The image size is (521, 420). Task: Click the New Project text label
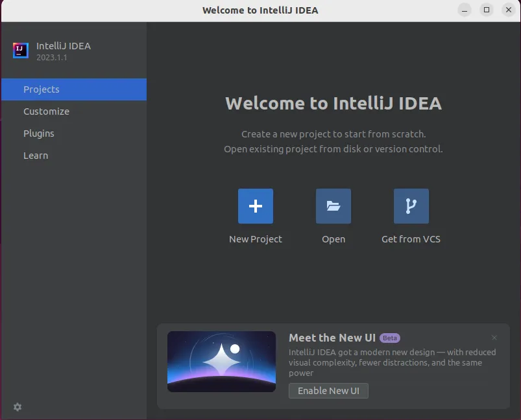[x=256, y=239]
